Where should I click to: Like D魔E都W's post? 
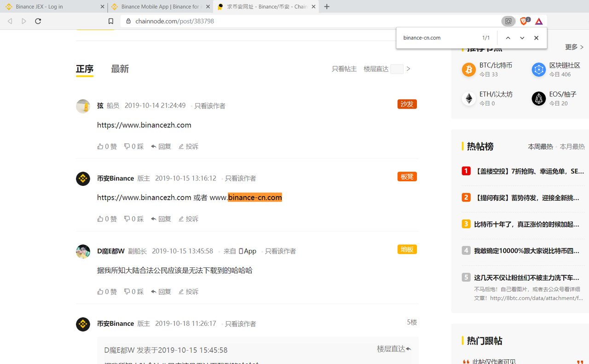pyautogui.click(x=107, y=292)
